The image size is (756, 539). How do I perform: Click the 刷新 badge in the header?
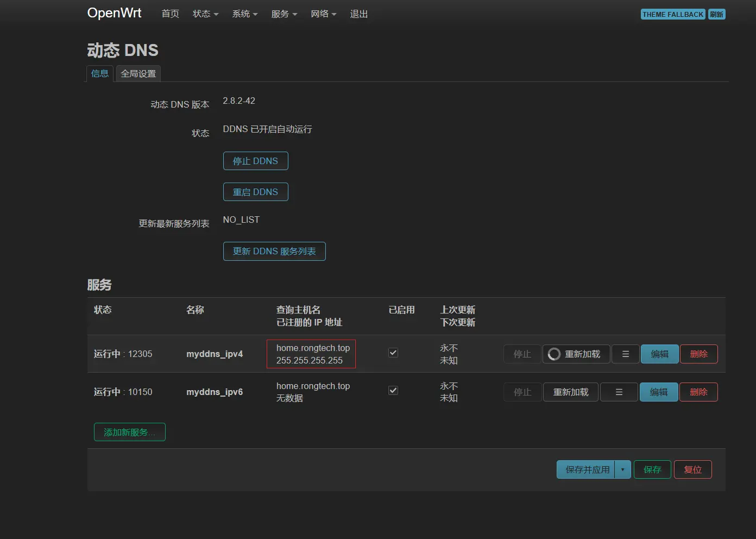click(x=716, y=15)
